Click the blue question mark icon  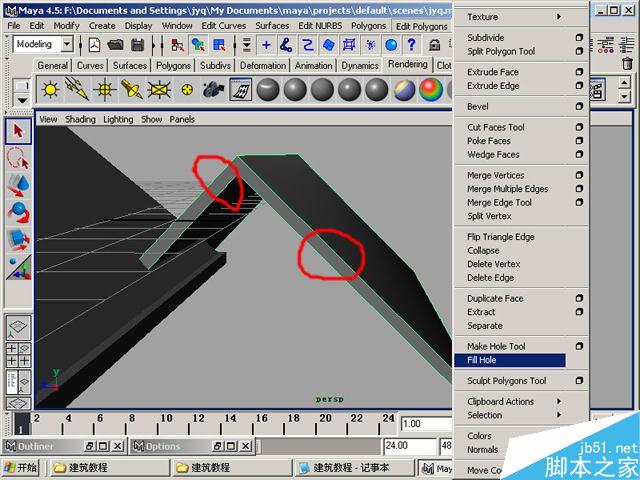411,44
